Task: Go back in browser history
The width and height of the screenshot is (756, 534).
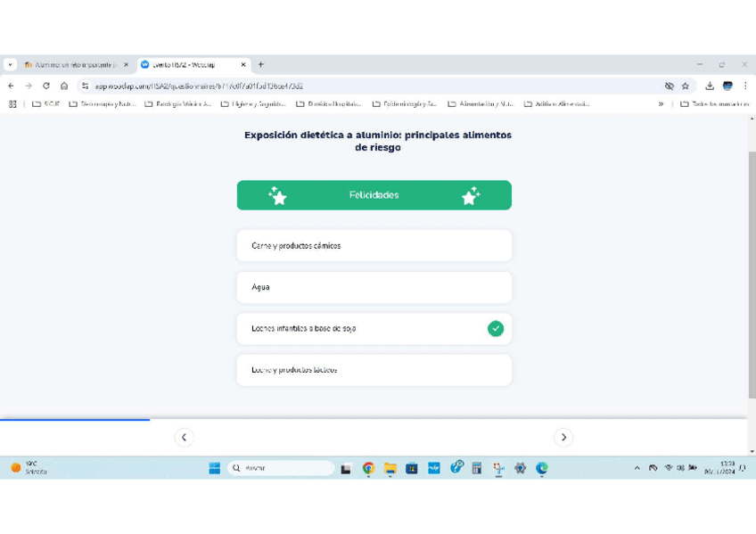Action: point(11,86)
